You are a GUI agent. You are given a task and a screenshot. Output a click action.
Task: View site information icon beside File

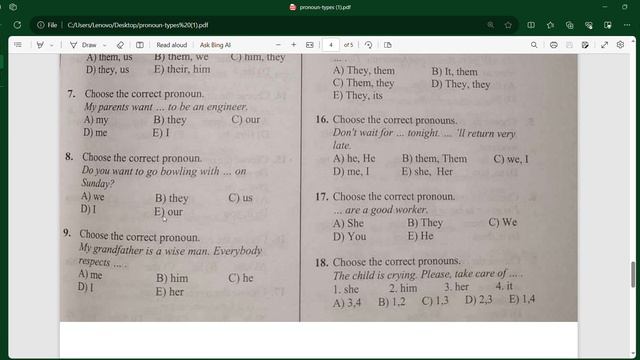click(40, 25)
